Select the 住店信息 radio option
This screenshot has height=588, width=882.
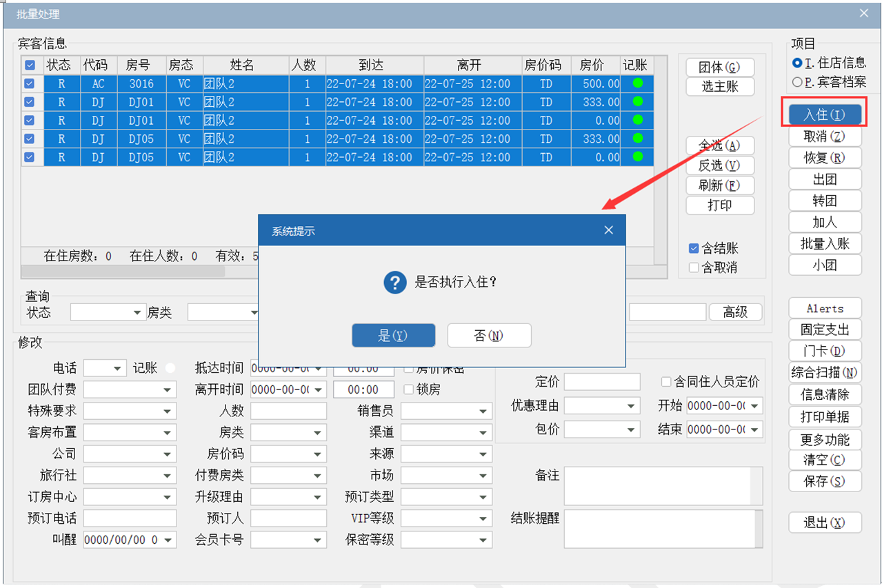click(x=797, y=63)
